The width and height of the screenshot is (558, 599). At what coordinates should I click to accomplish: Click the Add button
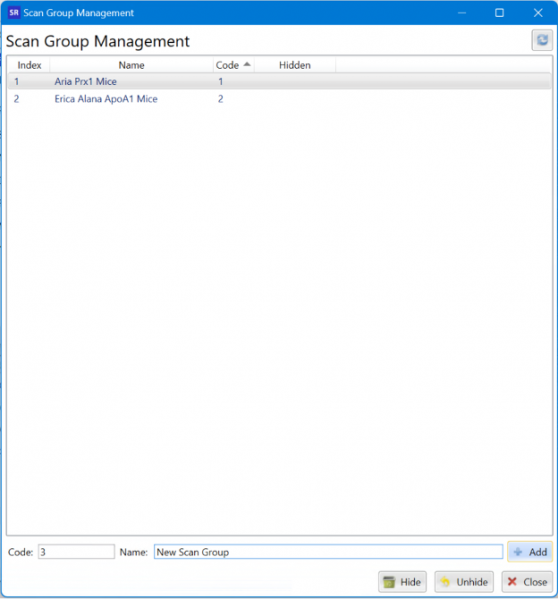pos(530,552)
